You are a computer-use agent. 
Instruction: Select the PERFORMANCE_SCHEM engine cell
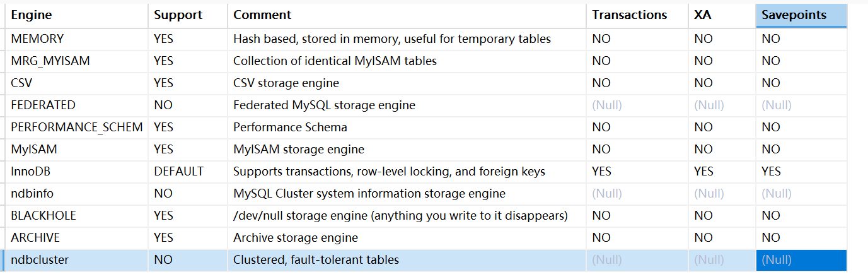77,128
